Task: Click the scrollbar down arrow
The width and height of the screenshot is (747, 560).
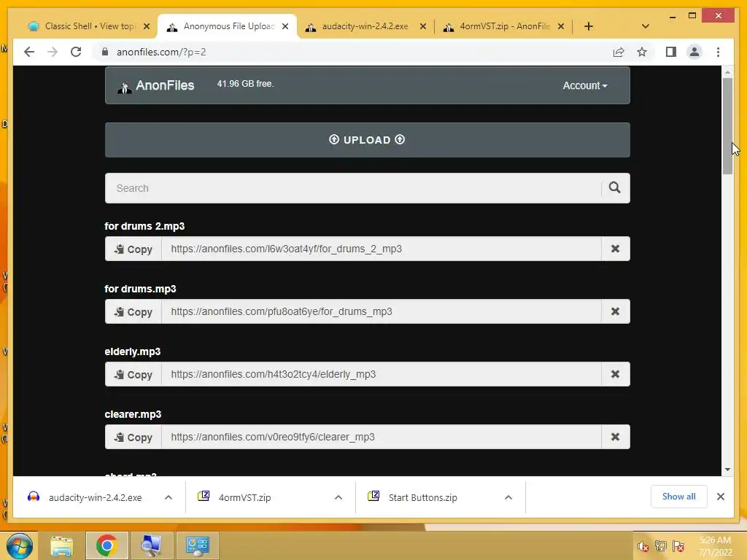Action: coord(727,469)
